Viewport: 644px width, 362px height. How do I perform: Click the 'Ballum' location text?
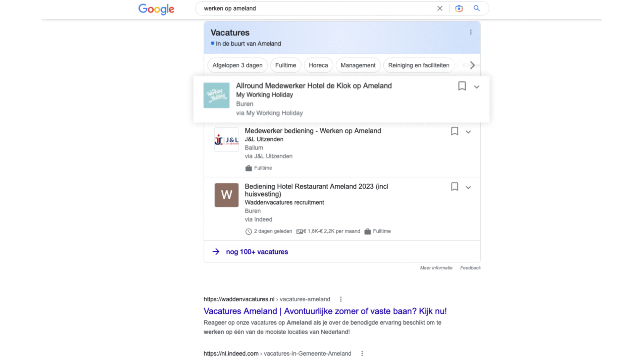click(x=254, y=147)
